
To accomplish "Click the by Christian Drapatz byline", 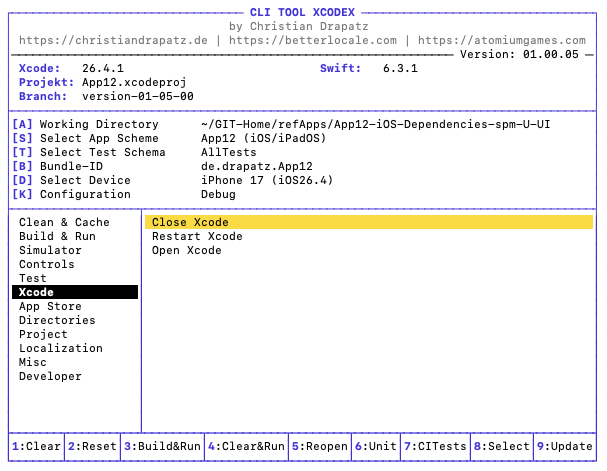I will click(x=299, y=26).
